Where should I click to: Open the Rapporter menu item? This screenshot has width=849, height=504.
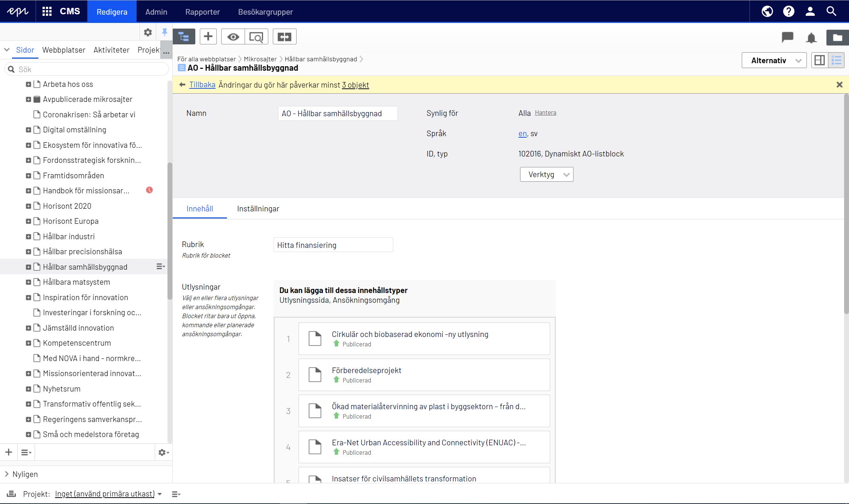point(202,12)
